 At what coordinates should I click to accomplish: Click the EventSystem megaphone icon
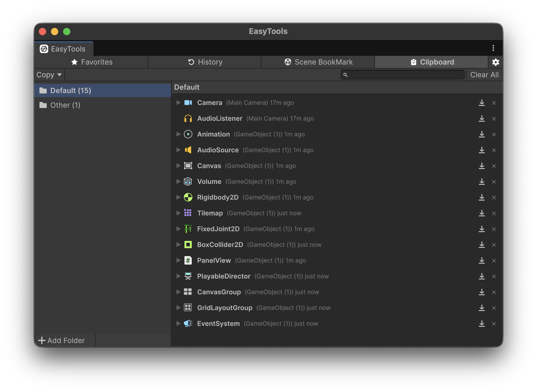tap(188, 323)
